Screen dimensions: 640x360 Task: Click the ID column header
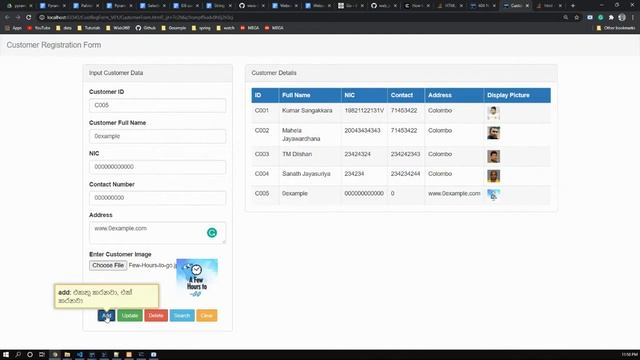coord(265,95)
